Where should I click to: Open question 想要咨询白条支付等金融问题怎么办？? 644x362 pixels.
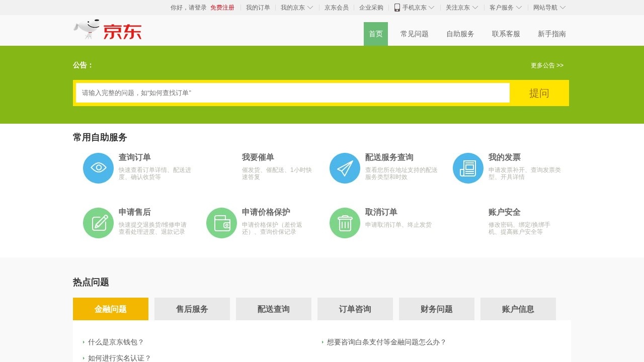click(x=386, y=342)
